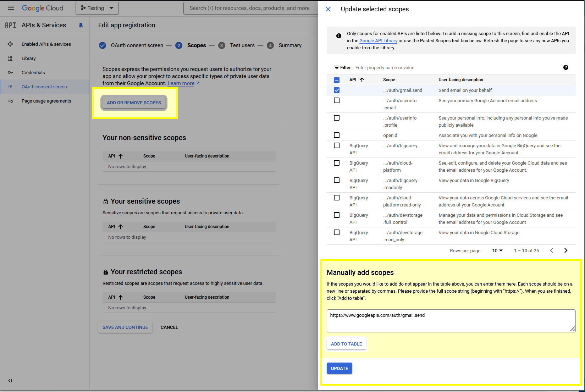Screen dimensions: 585x392
Task: Click the Filter icon in scopes panel
Action: (x=336, y=67)
